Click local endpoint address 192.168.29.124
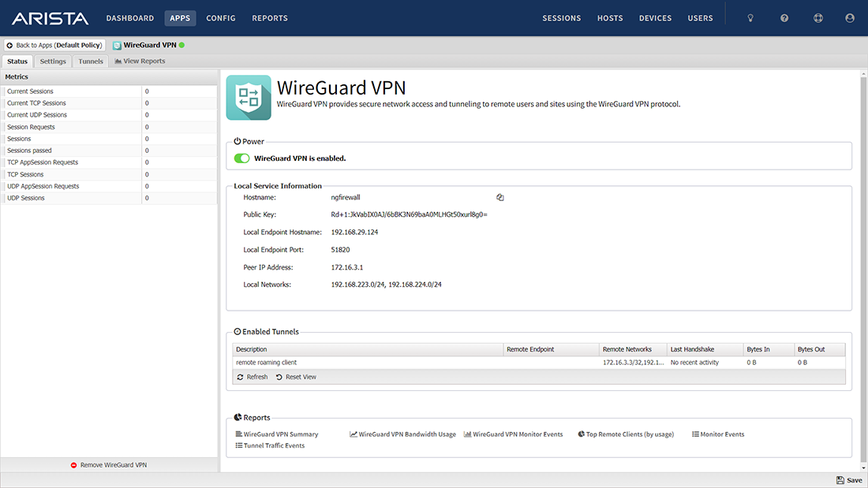The height and width of the screenshot is (488, 868). tap(354, 233)
